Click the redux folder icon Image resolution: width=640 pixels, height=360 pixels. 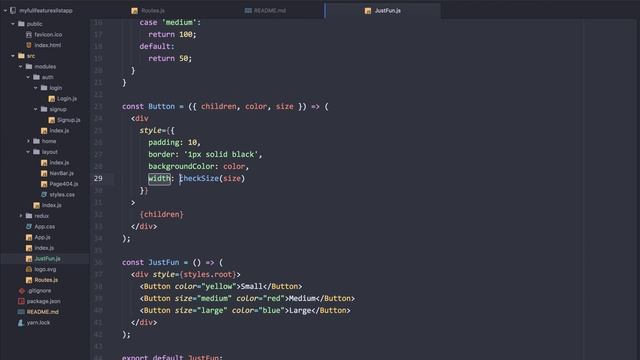[29, 216]
